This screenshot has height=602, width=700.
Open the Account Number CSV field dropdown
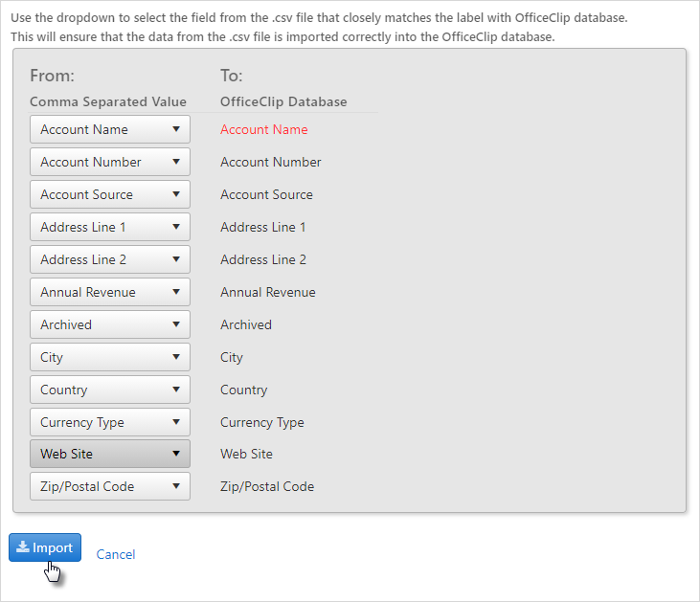[x=110, y=162]
